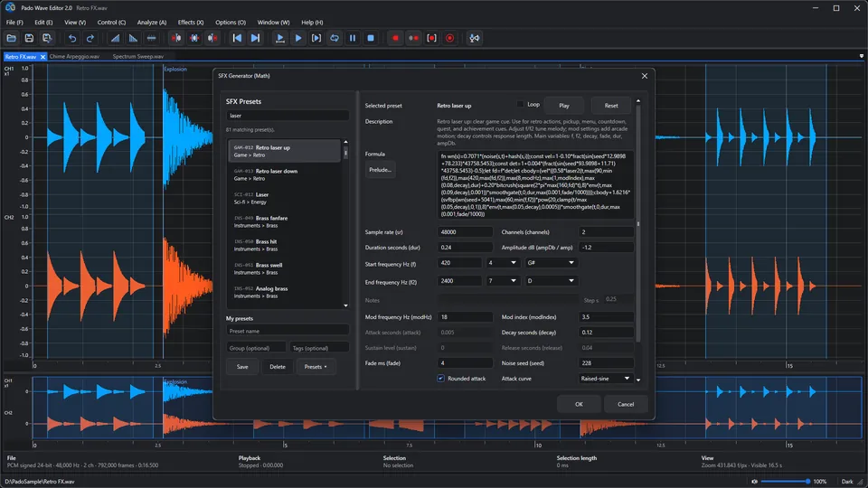Dismiss the dialog with Cancel

(x=626, y=404)
